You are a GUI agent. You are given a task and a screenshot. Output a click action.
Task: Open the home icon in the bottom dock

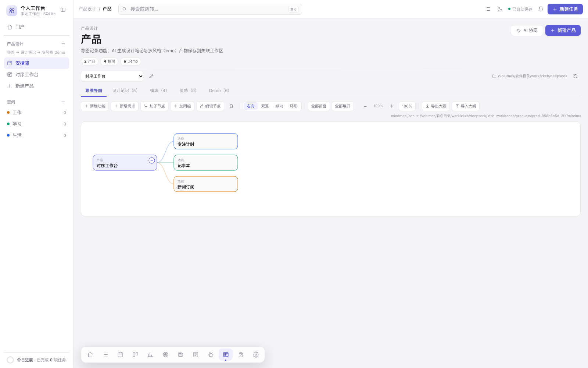[x=90, y=355]
